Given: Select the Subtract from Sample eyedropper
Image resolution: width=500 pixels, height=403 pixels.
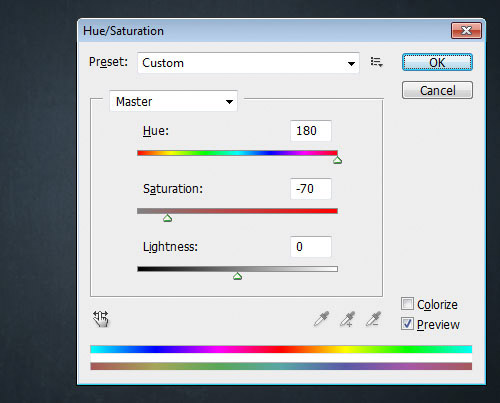Looking at the screenshot, I should 373,319.
